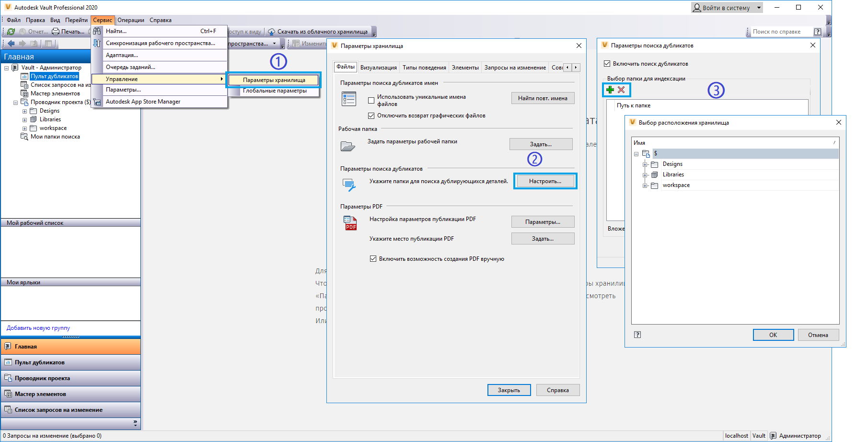Screen dimensions: 868x442
Task: Toggle Включить поиск дубликатов checkbox
Action: [x=607, y=64]
